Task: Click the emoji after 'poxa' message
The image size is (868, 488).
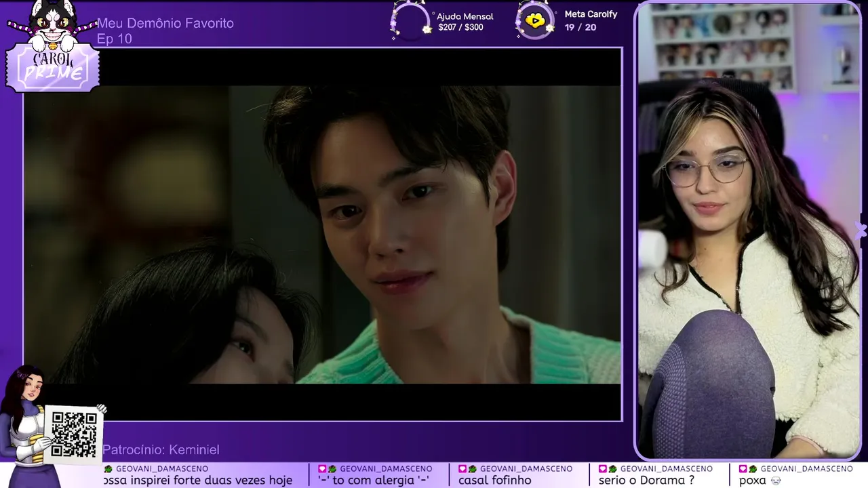Action: (776, 481)
